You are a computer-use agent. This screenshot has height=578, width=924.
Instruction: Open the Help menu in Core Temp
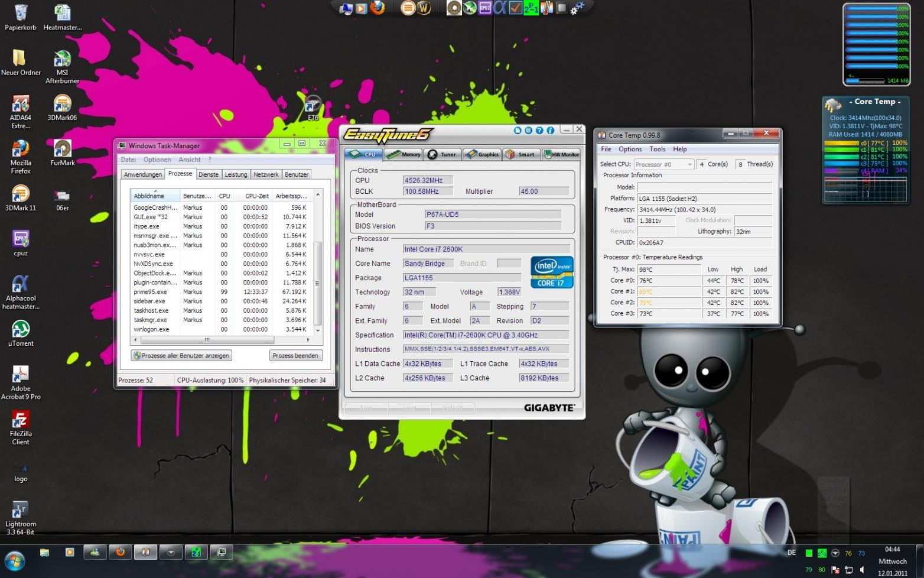[x=680, y=150]
